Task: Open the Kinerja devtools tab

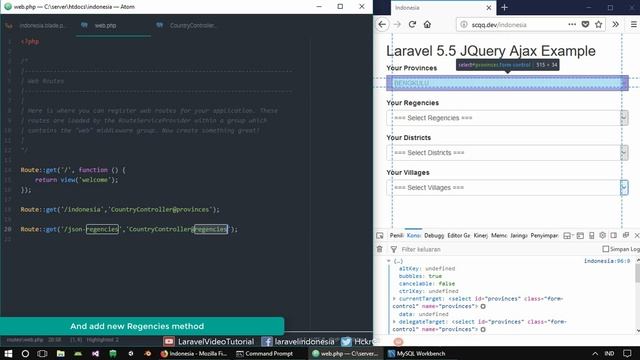Action: [480, 236]
